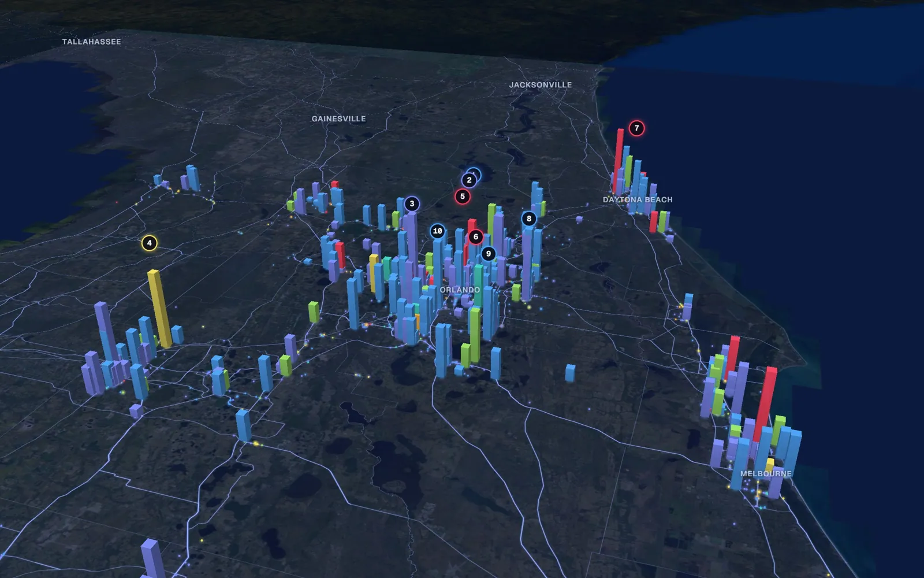924x578 pixels.
Task: Click the ORLANDO city label
Action: 460,290
